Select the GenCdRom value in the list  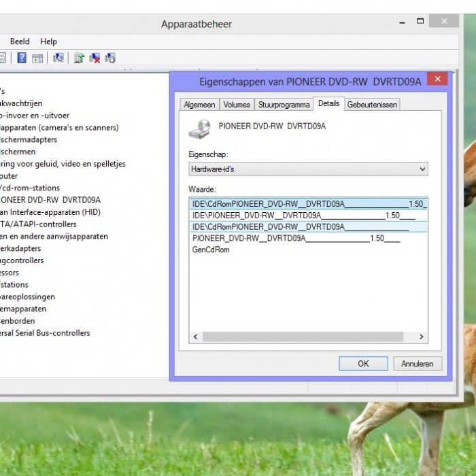click(x=211, y=250)
